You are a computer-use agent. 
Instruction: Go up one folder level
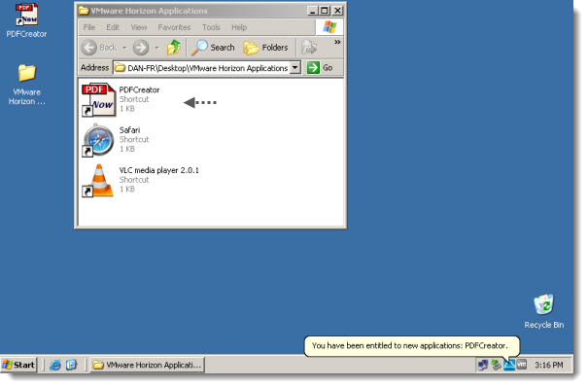[x=173, y=48]
